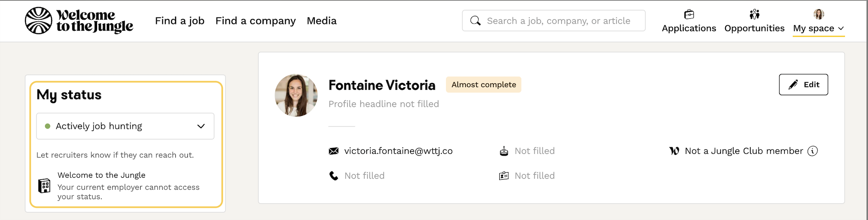Click the small avatar above My space
868x220 pixels.
818,14
